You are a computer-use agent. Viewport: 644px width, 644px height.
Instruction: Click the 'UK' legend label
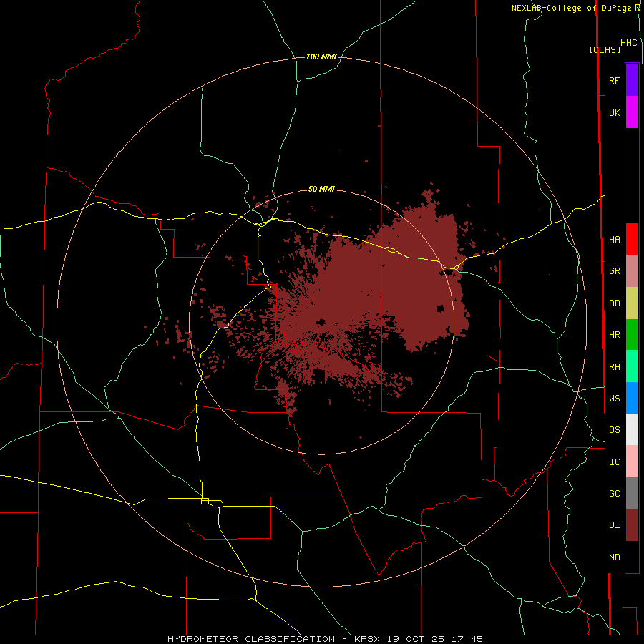[614, 112]
